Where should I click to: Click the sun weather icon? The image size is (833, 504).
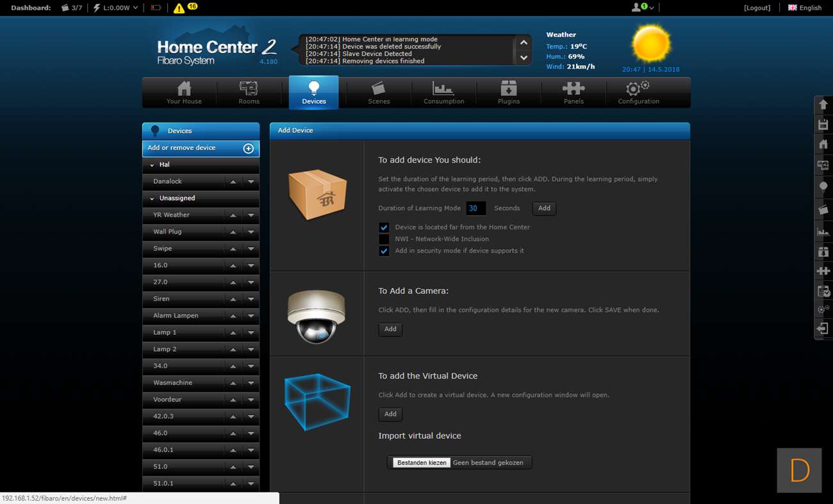click(651, 44)
